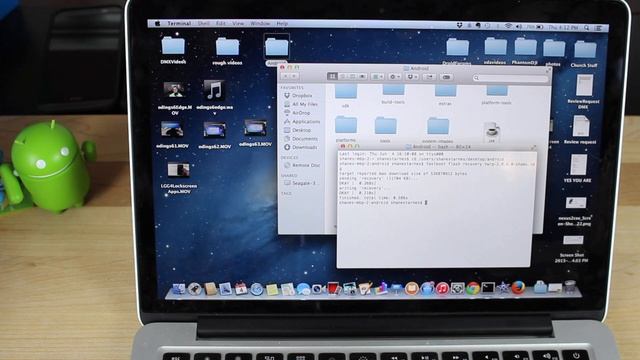The height and width of the screenshot is (360, 640).
Task: Select the PhantomDJI desktop folder
Action: pyautogui.click(x=525, y=51)
